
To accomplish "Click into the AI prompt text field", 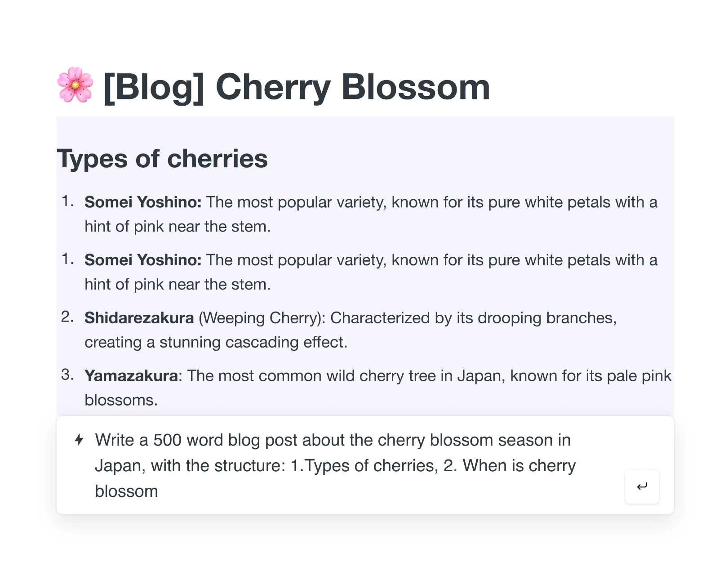I will [x=333, y=465].
